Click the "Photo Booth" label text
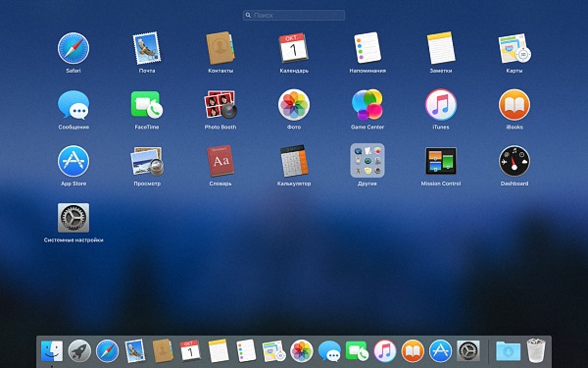This screenshot has height=368, width=588. click(220, 127)
